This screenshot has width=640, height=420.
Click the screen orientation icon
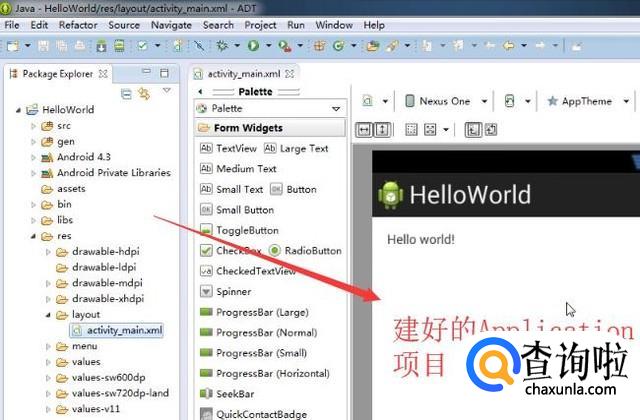point(509,101)
